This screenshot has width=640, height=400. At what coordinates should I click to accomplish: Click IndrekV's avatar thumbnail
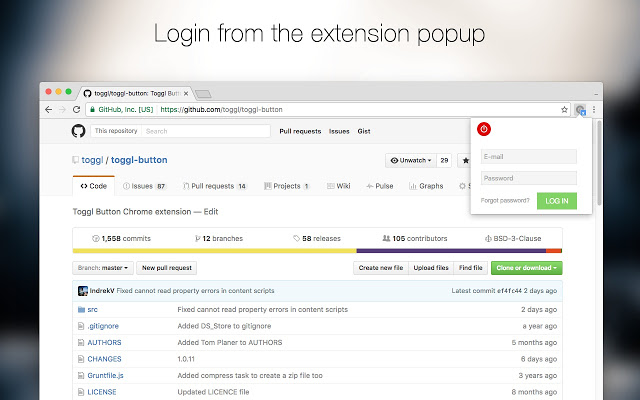83,291
